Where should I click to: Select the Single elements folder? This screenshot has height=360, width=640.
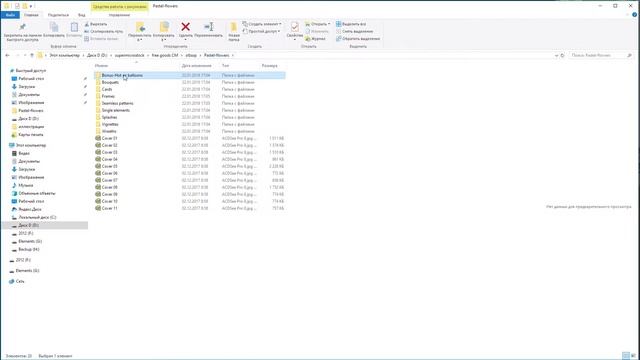[116, 110]
